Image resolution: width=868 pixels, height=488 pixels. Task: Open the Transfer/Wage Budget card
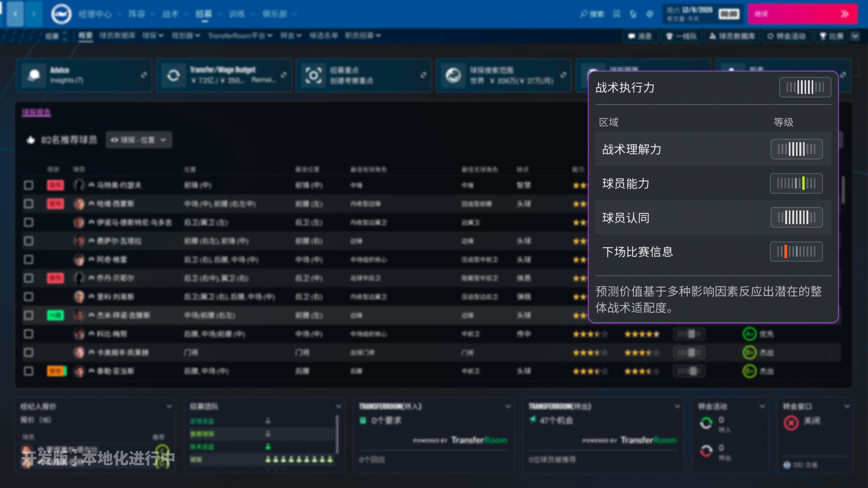point(224,75)
